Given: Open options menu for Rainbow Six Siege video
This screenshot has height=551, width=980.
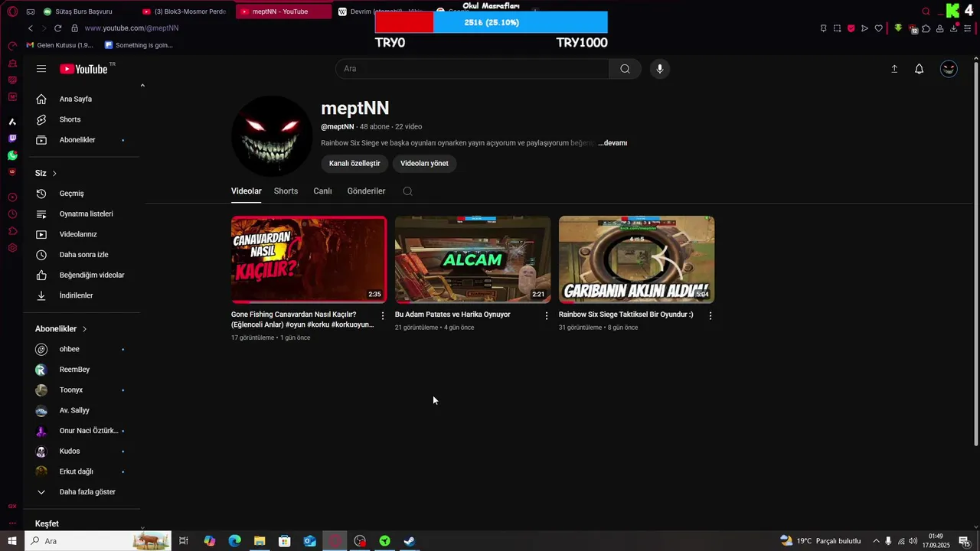Looking at the screenshot, I should tap(710, 315).
